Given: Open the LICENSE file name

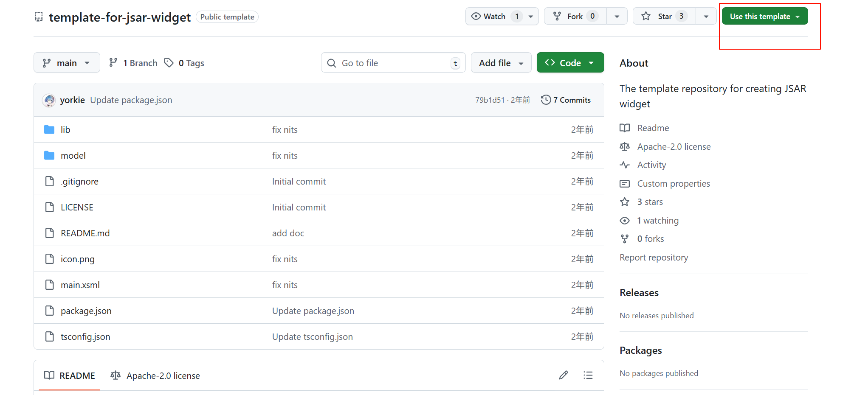Looking at the screenshot, I should [x=77, y=207].
